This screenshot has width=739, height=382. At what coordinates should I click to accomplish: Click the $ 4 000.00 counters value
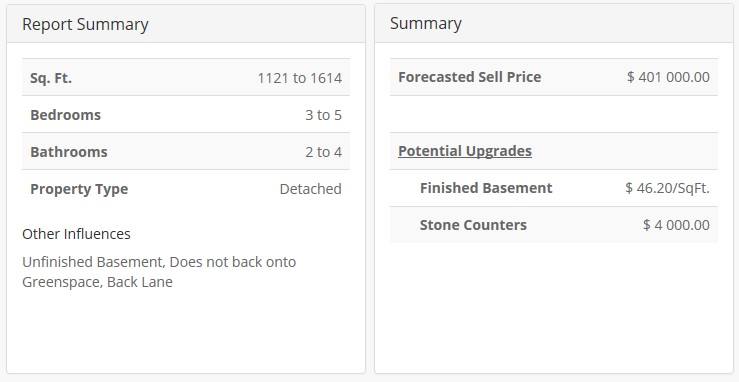(676, 225)
